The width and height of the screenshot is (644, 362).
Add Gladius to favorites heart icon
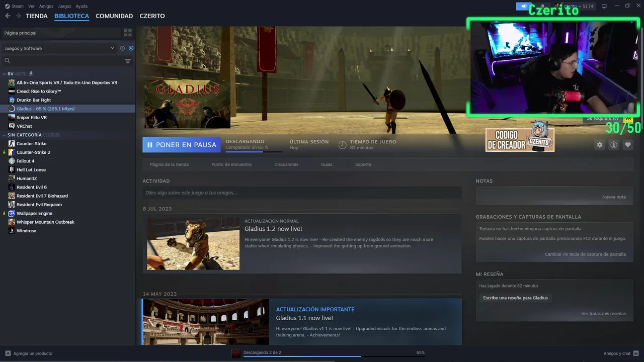tap(628, 145)
